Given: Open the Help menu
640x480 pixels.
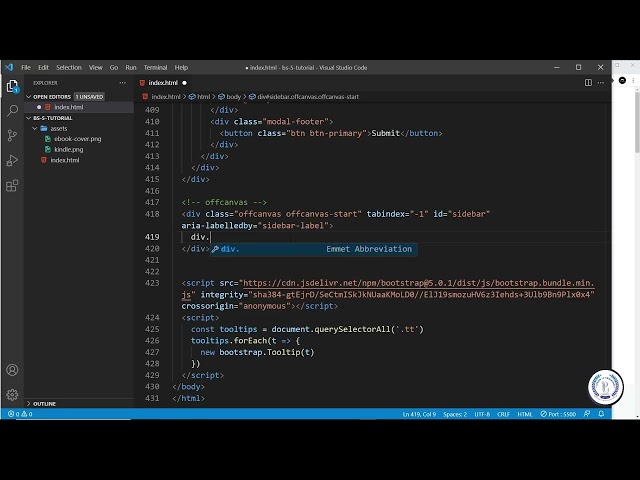Looking at the screenshot, I should 181,67.
